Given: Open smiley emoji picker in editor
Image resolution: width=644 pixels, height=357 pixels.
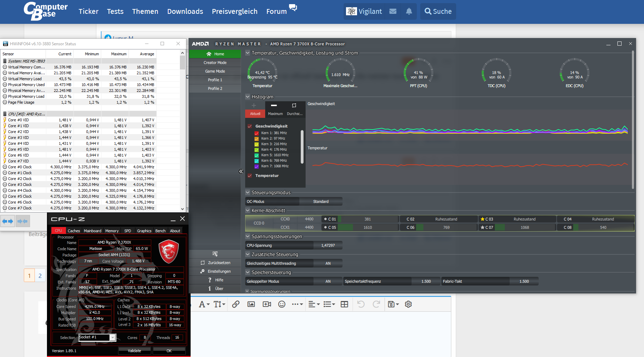Looking at the screenshot, I should click(x=282, y=304).
